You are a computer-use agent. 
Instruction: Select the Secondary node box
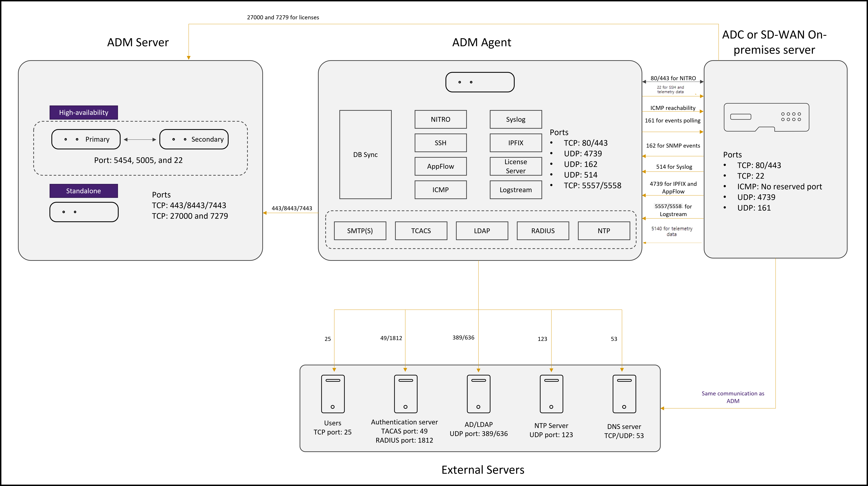click(x=194, y=139)
